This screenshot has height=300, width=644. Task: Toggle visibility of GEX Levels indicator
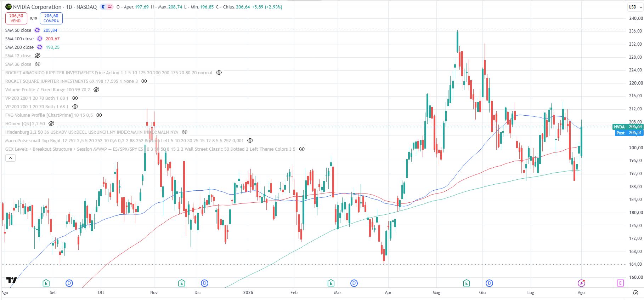[x=302, y=149]
